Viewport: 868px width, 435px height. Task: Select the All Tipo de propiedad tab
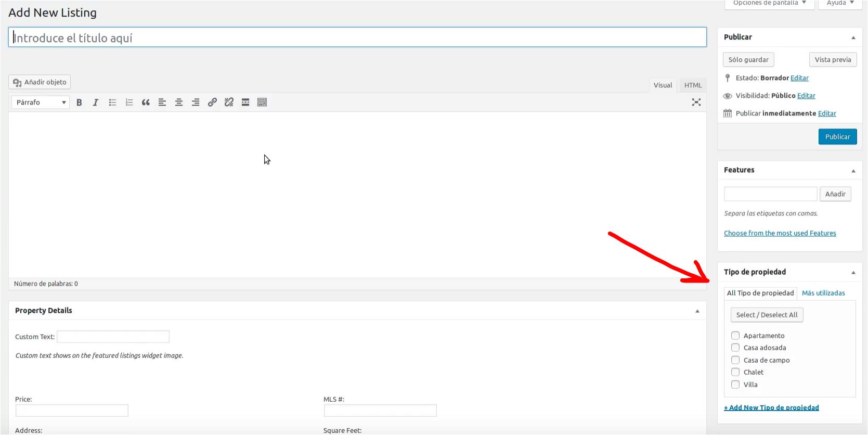[x=760, y=293]
